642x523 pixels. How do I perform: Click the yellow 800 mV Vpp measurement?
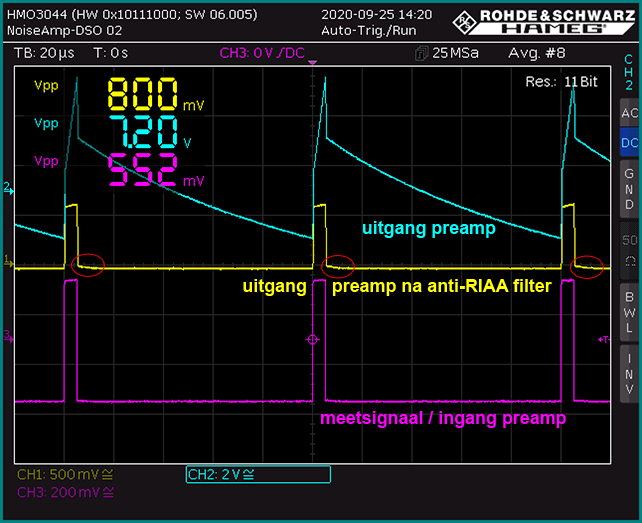pyautogui.click(x=156, y=95)
